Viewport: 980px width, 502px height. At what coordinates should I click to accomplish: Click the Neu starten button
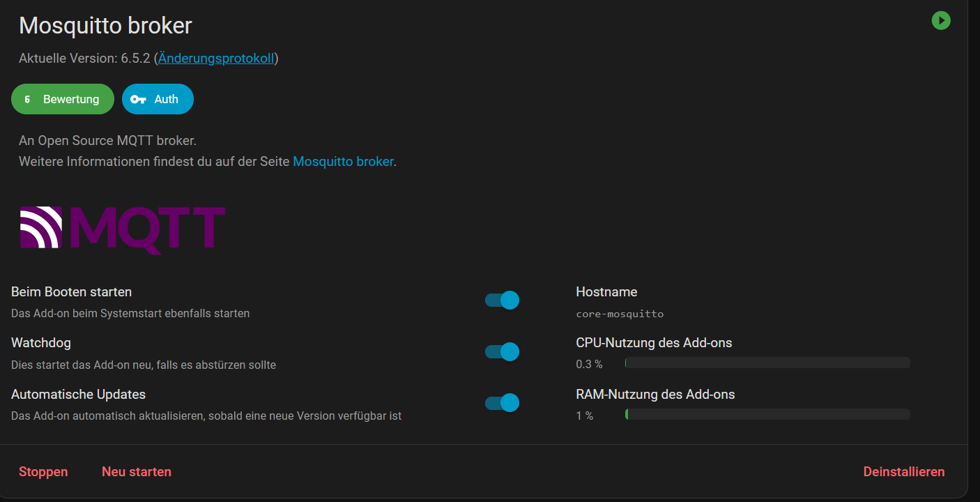click(137, 472)
